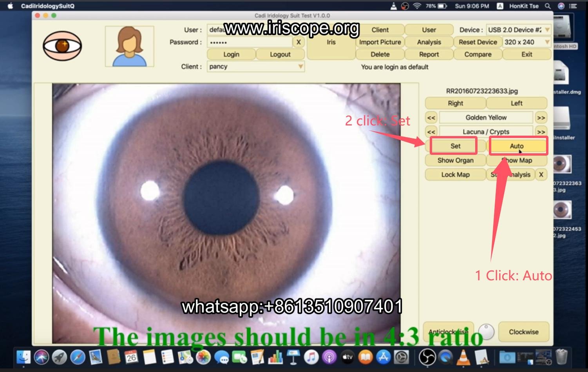The width and height of the screenshot is (588, 372).
Task: Clear password with the X button
Action: tap(299, 42)
